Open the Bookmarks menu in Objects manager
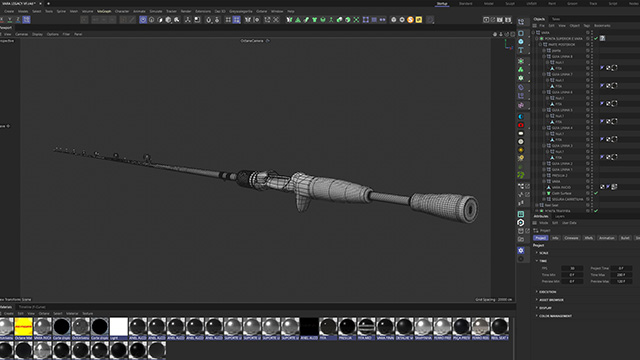 602,26
